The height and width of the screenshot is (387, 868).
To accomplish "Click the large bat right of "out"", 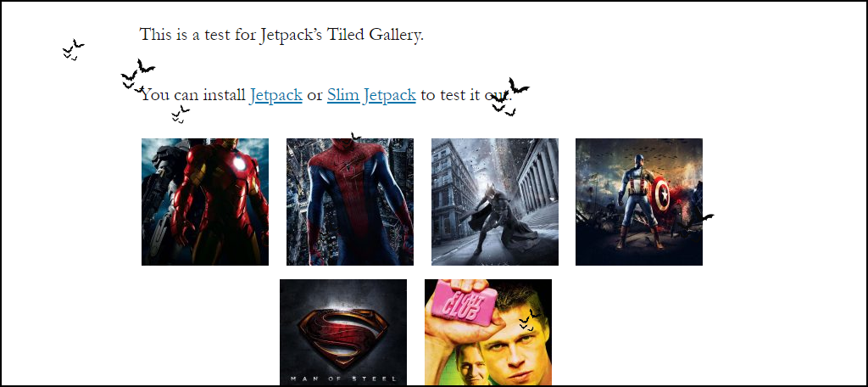I will 519,86.
